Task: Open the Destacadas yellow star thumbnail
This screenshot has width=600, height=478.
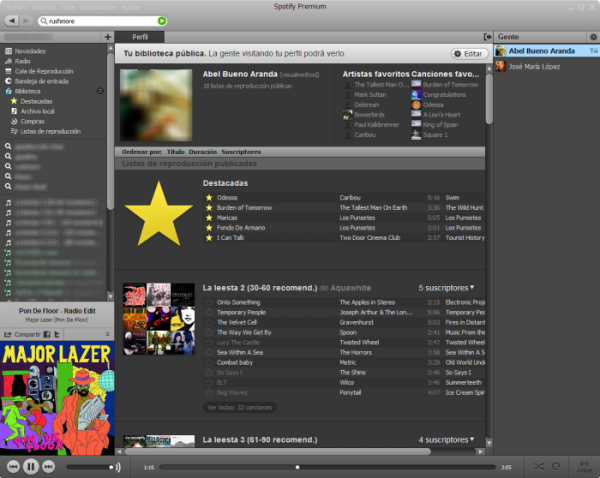Action: tap(158, 213)
